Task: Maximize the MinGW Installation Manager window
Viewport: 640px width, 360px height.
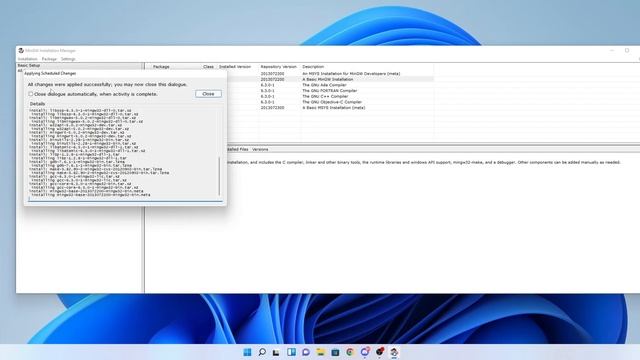Action: tap(627, 51)
